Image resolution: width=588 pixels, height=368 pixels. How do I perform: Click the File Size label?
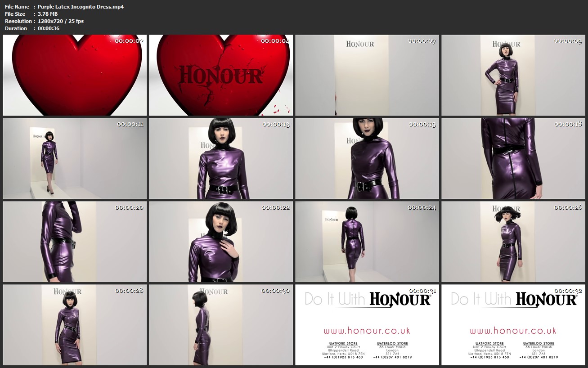[15, 14]
